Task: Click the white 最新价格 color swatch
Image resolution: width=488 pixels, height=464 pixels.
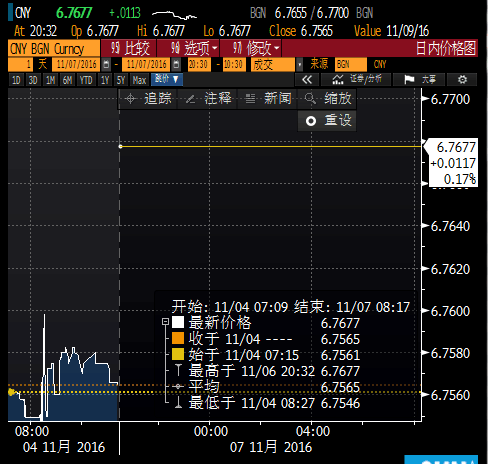Action: 178,322
